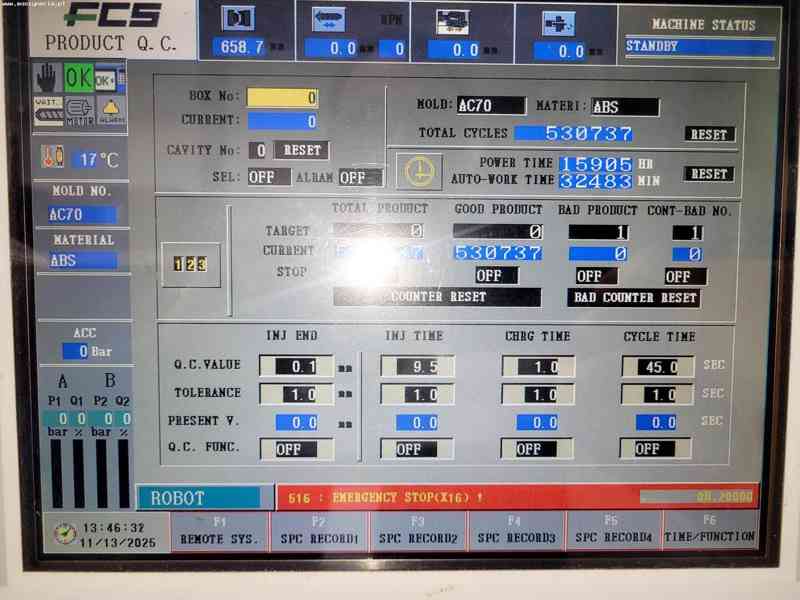Click the heater WATT icon in the sidebar
Viewport: 800px width, 600px height.
point(48,109)
